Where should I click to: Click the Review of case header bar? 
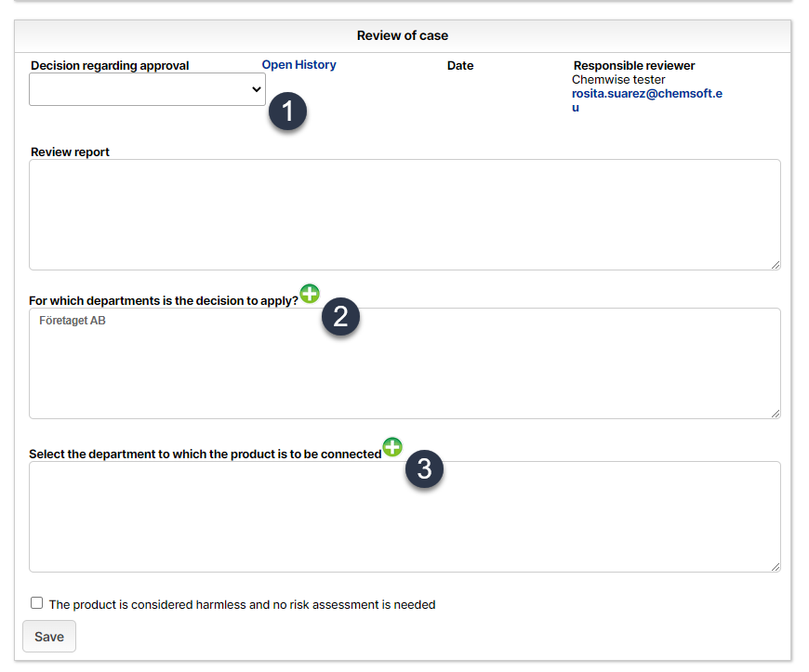pos(403,35)
